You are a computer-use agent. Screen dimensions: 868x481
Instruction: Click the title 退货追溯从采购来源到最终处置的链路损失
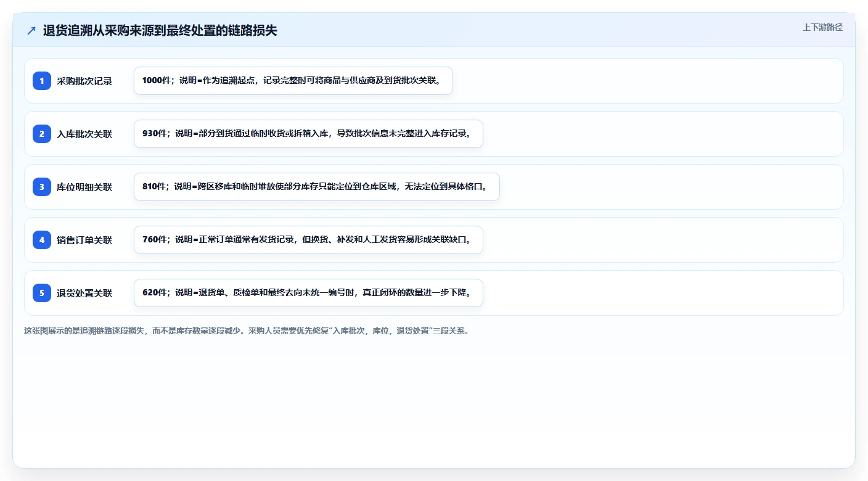[160, 31]
